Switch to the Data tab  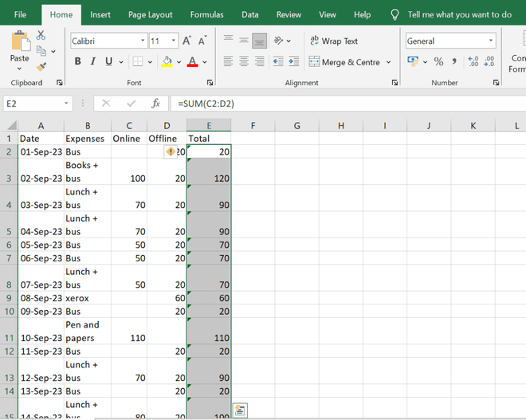(x=250, y=14)
